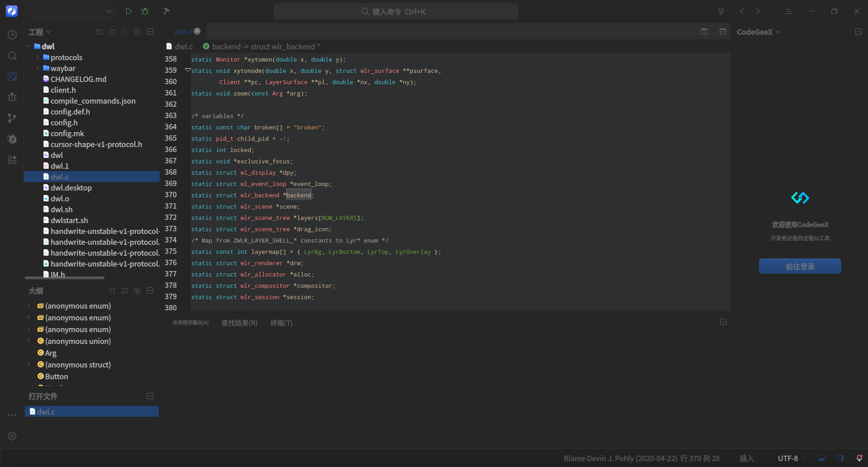
Task: Open the settings gear in the sidebar
Action: (x=12, y=436)
